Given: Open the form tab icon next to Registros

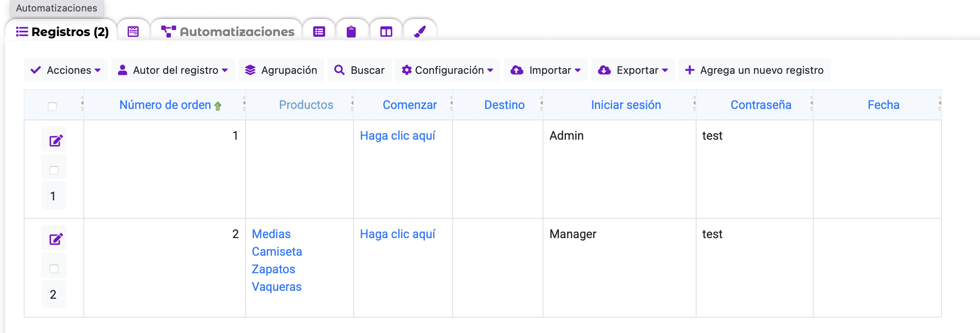Looking at the screenshot, I should point(133,32).
